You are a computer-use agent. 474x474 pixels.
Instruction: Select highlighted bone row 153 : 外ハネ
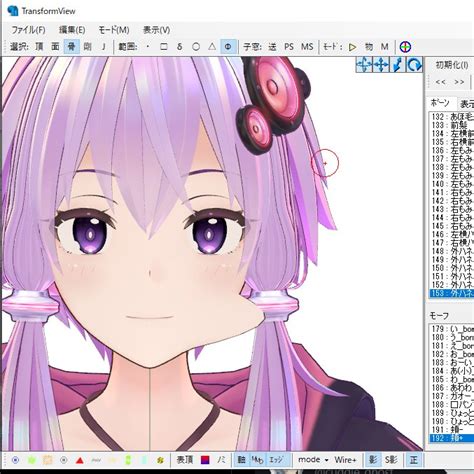(x=452, y=293)
